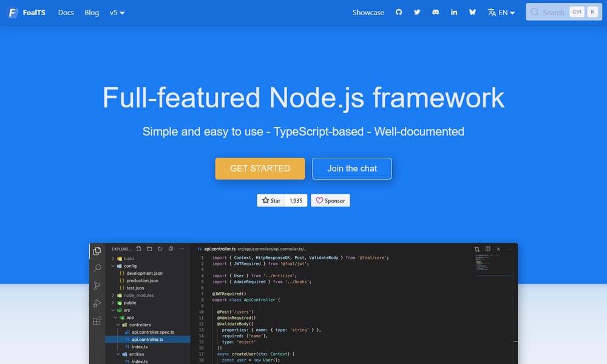Open the Twitter bird icon link
607x364 pixels.
tap(417, 12)
